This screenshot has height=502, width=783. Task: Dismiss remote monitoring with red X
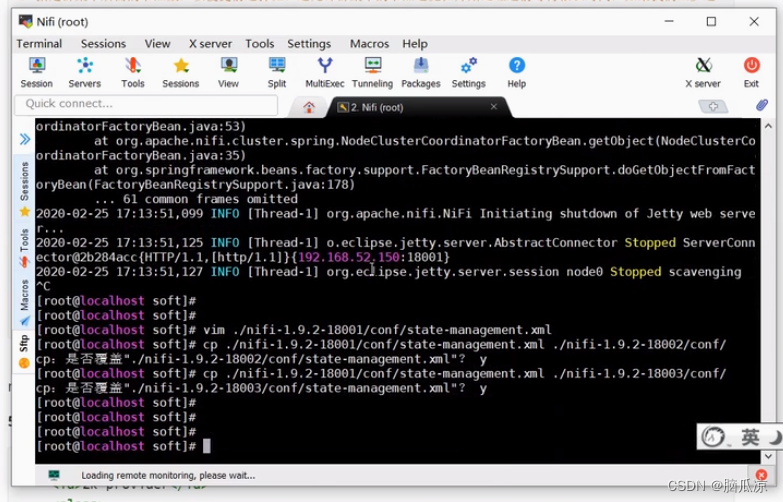[x=762, y=475]
